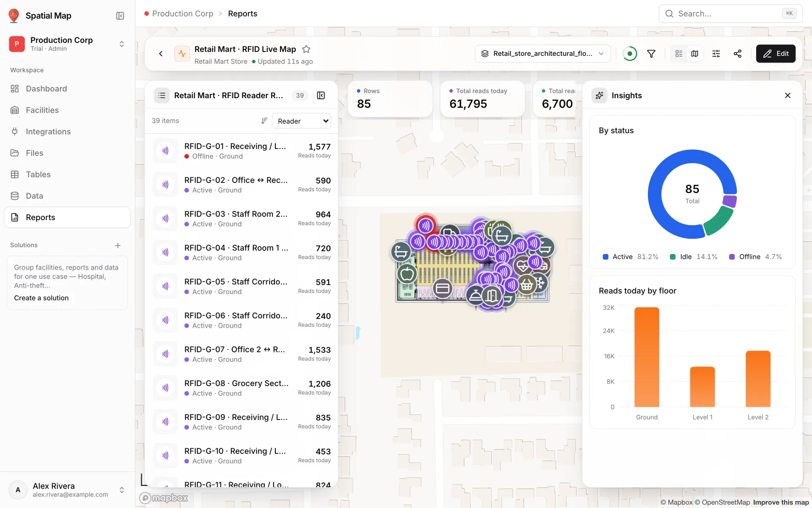Close the Insights panel
Image resolution: width=812 pixels, height=508 pixels.
787,96
